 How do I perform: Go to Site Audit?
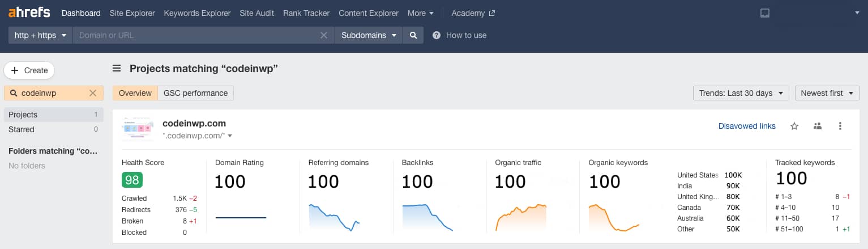(257, 13)
